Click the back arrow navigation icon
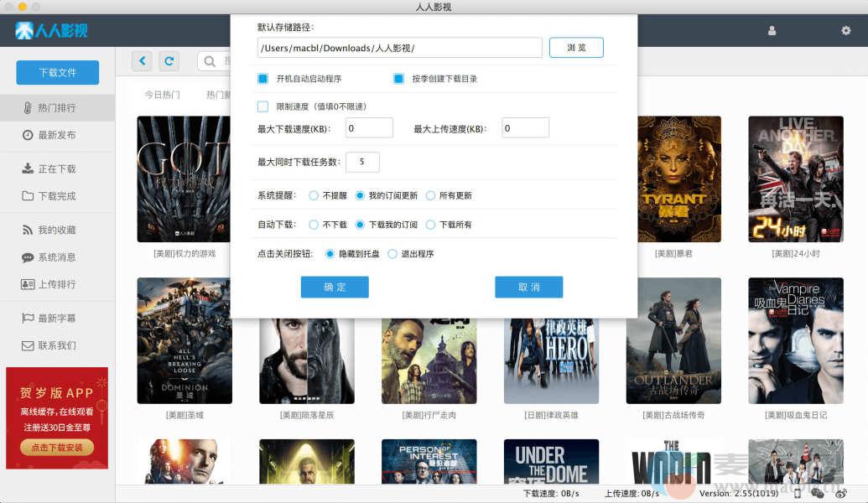This screenshot has width=868, height=503. (x=143, y=60)
